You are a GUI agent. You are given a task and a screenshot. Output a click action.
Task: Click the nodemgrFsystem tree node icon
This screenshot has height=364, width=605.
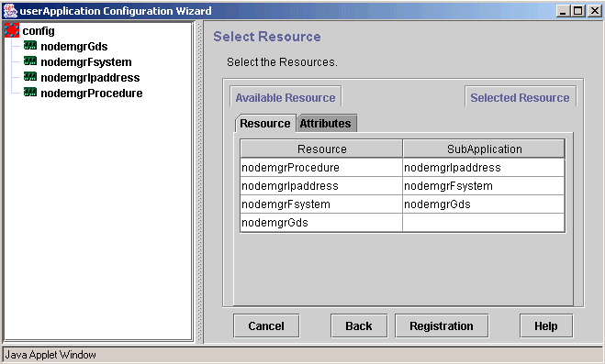(30, 61)
